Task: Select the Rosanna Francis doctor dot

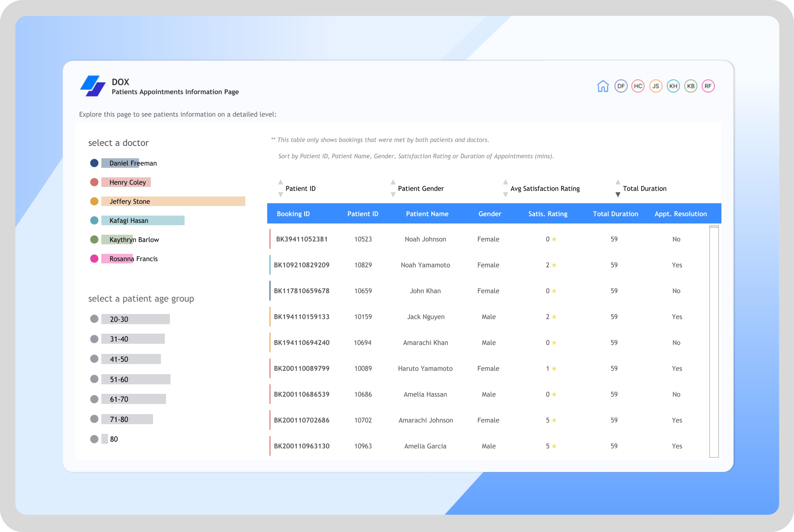Action: [94, 259]
